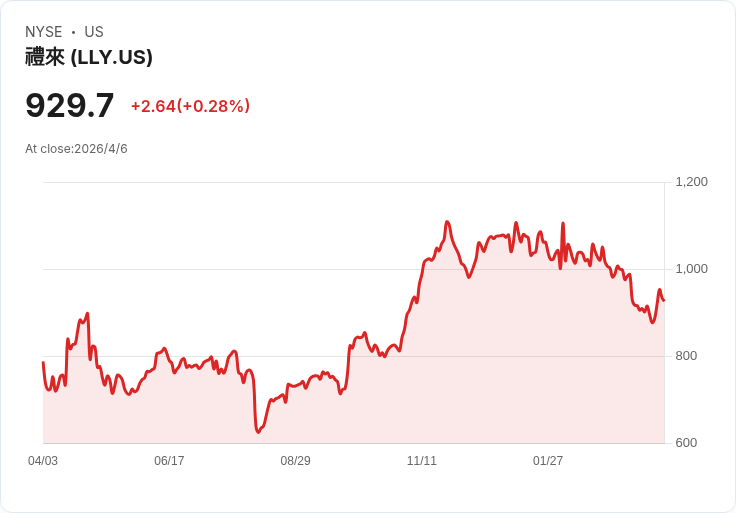Select the 929.7 current price

pos(70,105)
